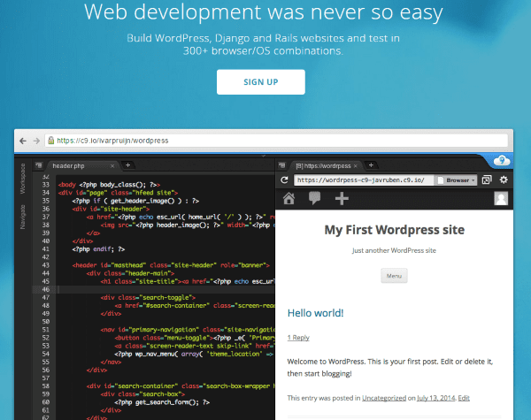Screen dimensions: 531x420
Task: Open the Workspace side panel
Action: click(23, 179)
